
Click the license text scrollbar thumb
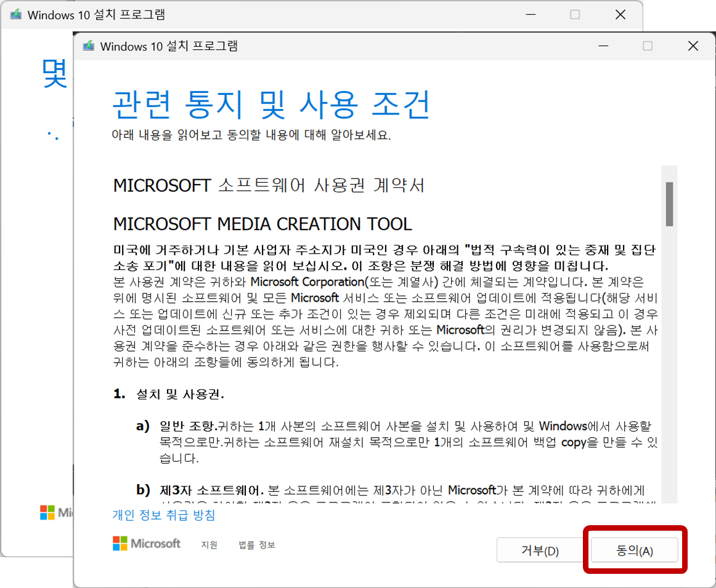[669, 204]
